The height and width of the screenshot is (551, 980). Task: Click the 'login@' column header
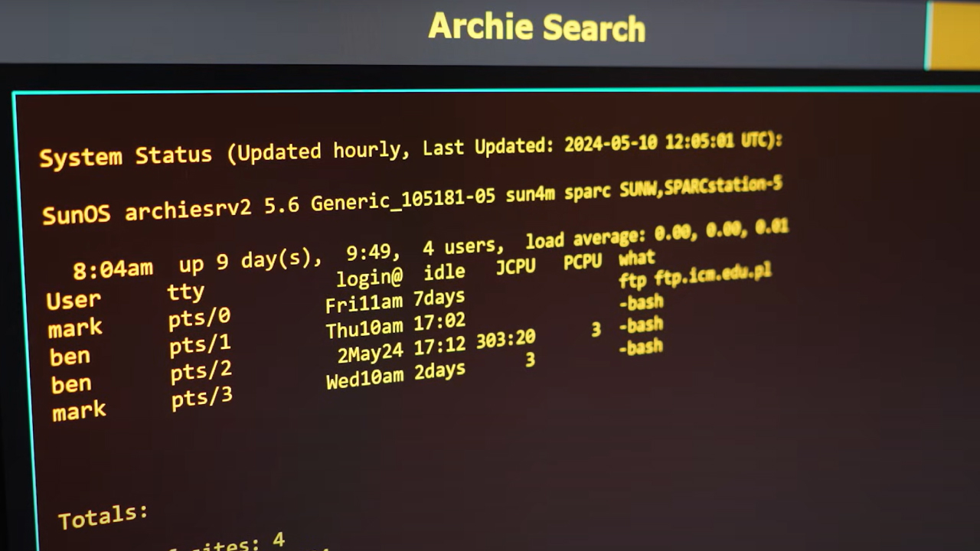point(369,277)
